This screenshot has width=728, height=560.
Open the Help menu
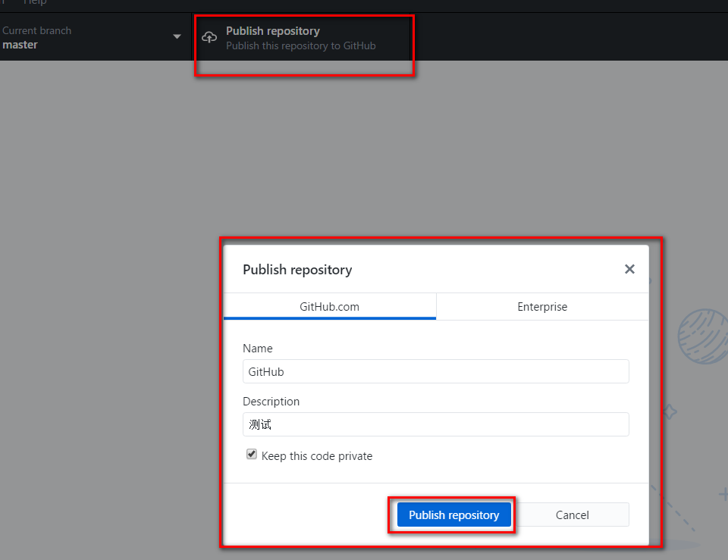pos(35,2)
